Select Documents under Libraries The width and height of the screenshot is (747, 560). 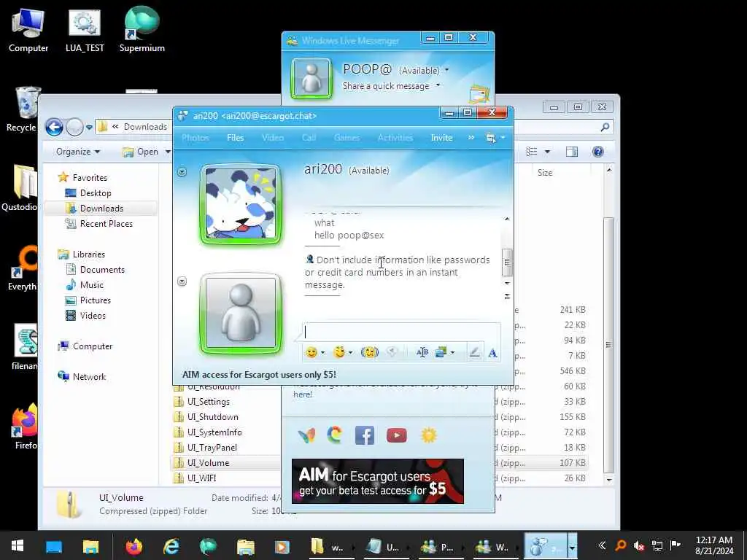click(102, 270)
